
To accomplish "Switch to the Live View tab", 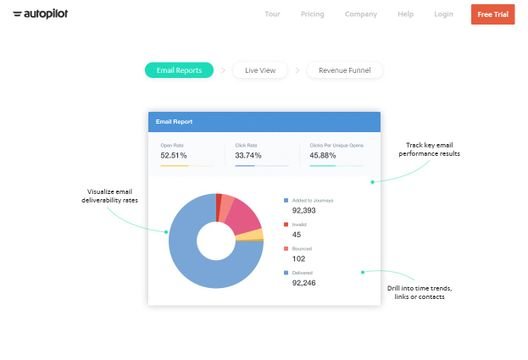I will [260, 70].
